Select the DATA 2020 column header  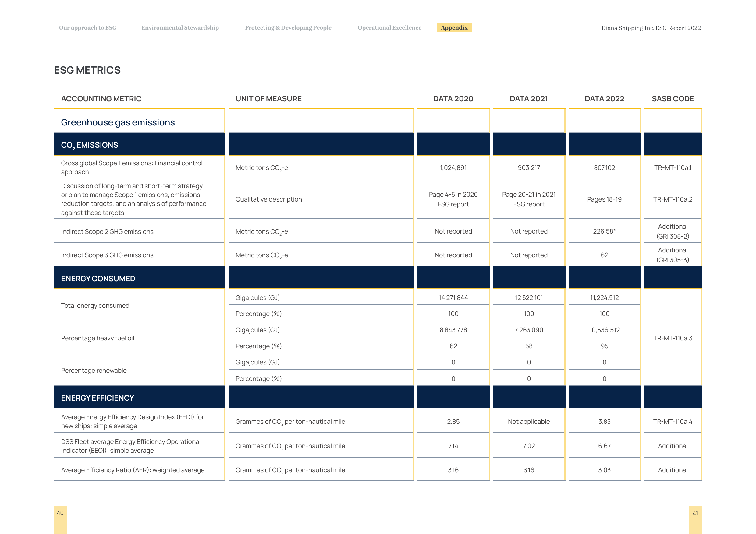tap(453, 99)
